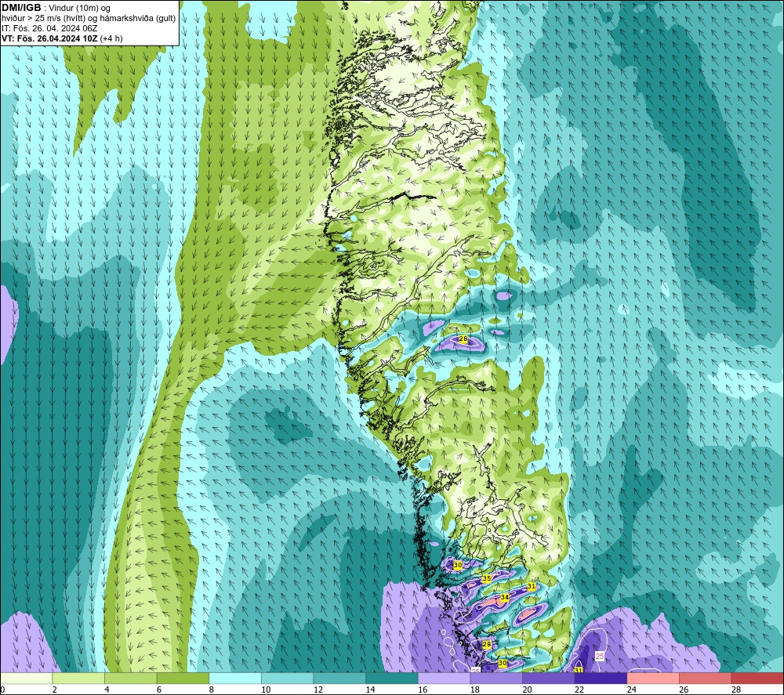
Task: Click the legend scale number '20'
Action: point(527,690)
